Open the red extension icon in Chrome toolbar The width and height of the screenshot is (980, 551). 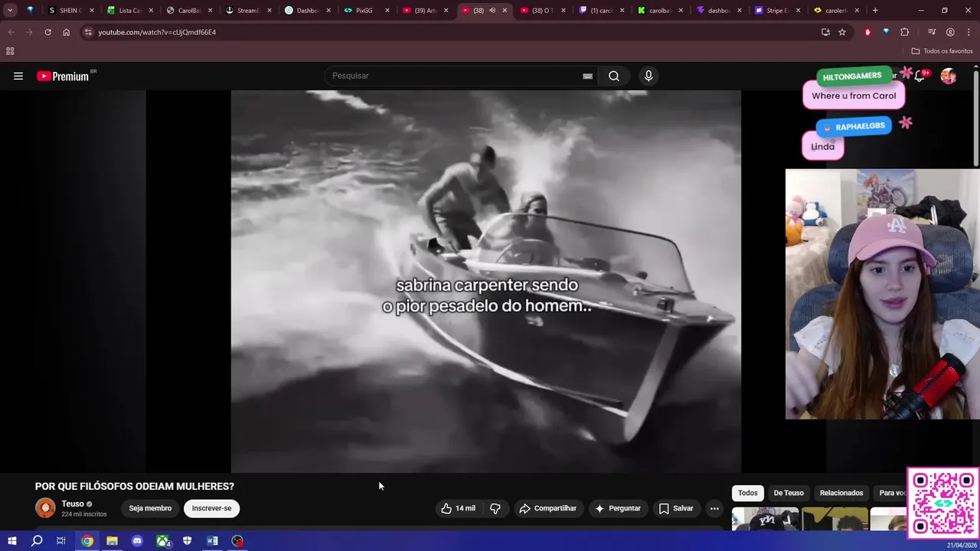click(x=867, y=32)
